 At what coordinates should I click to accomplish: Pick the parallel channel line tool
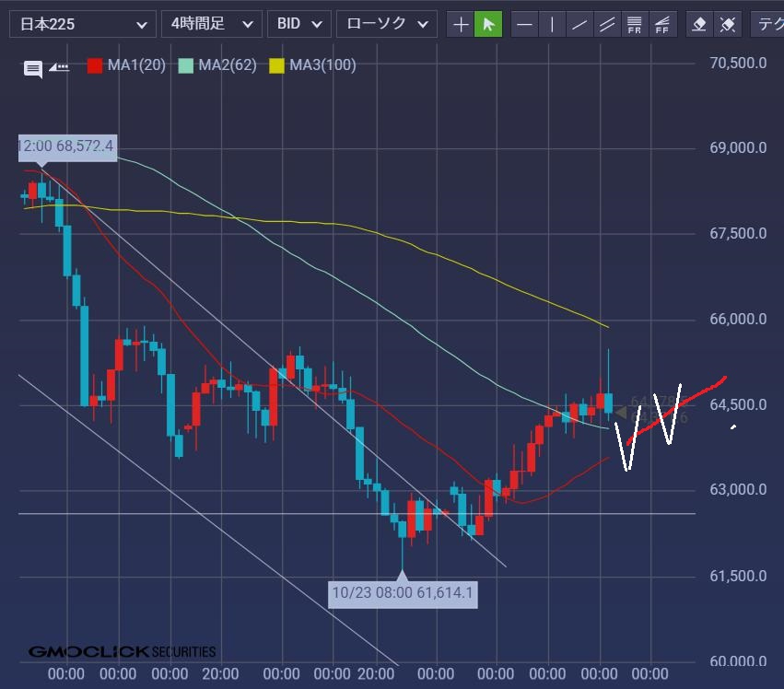(x=607, y=24)
